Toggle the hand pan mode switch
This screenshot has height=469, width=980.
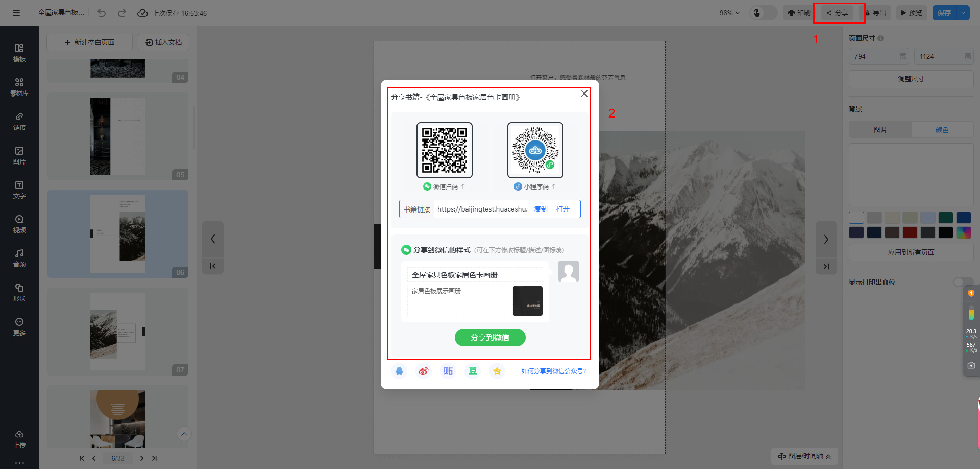coord(763,13)
